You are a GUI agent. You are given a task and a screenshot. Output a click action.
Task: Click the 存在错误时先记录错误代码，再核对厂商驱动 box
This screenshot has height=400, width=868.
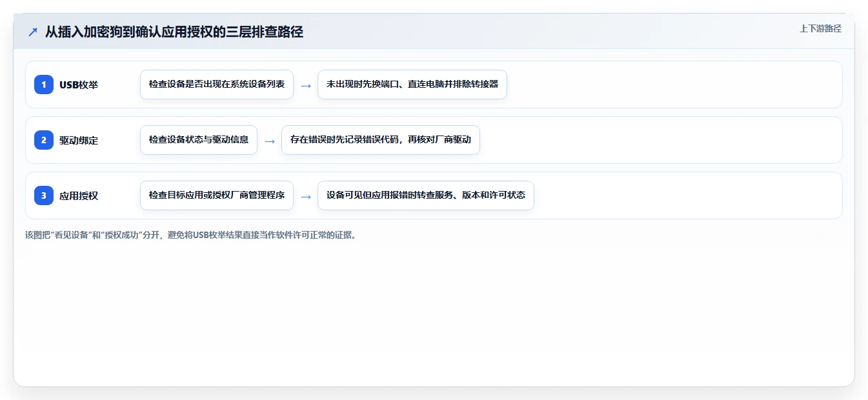click(x=381, y=140)
